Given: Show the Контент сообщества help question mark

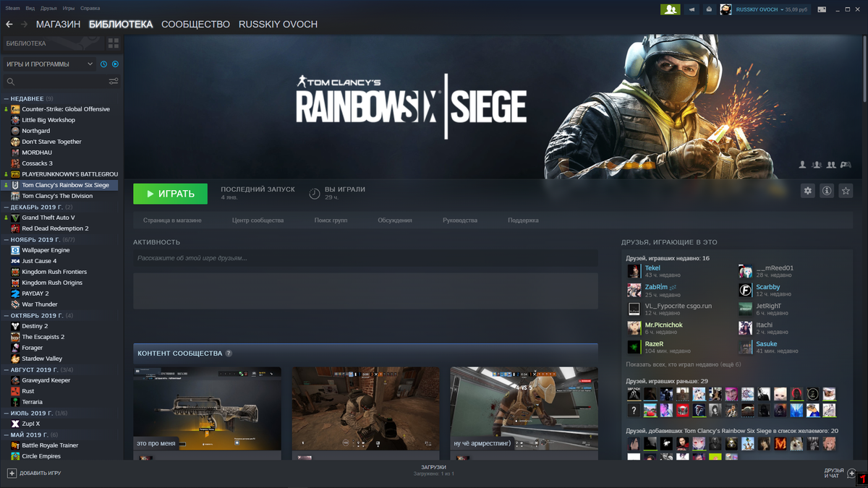Looking at the screenshot, I should tap(229, 354).
